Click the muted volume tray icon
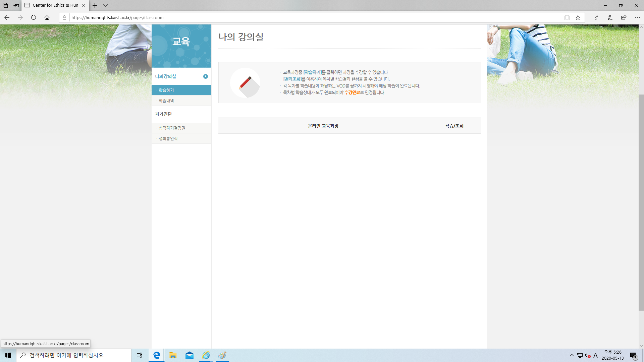Screen dimensions: 644x362 tap(588, 355)
